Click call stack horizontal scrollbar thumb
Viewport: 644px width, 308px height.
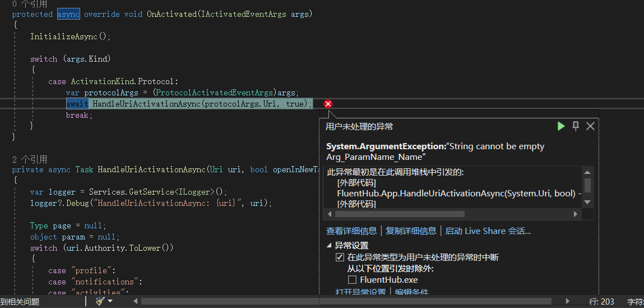(400, 214)
